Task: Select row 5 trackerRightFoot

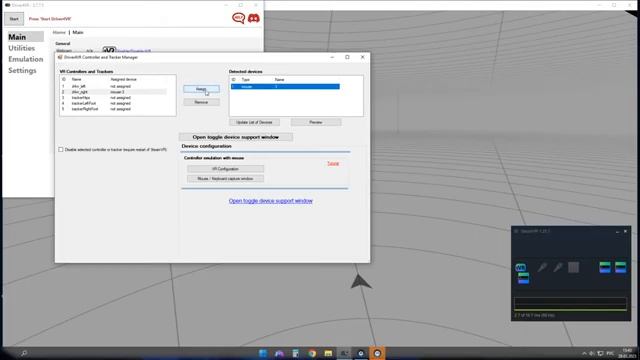Action: pyautogui.click(x=114, y=109)
